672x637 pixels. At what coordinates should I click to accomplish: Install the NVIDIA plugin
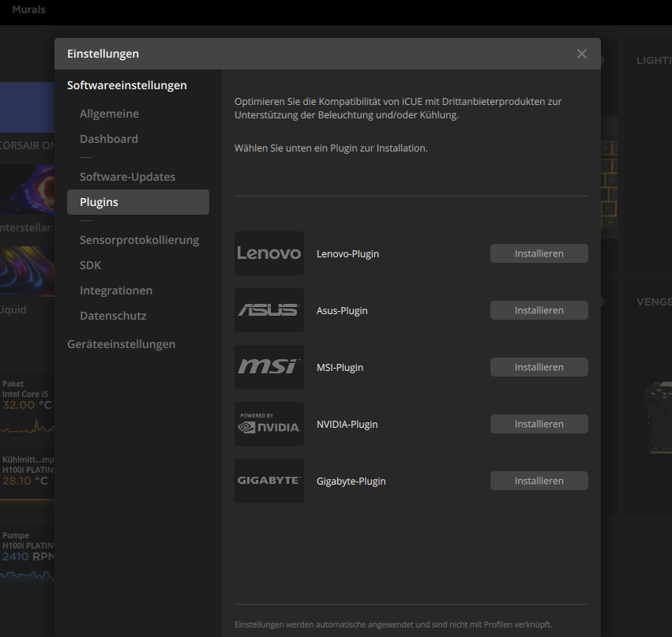point(539,424)
